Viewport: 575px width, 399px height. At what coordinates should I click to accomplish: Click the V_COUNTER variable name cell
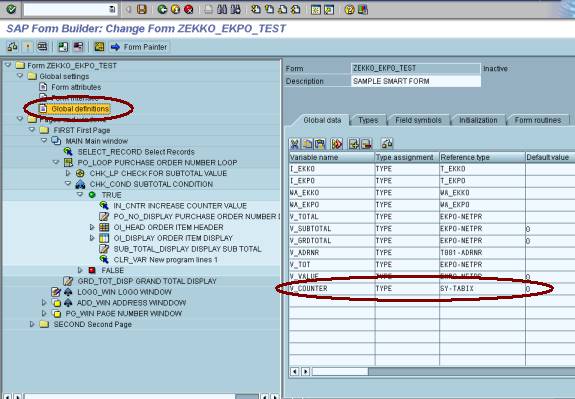click(332, 289)
